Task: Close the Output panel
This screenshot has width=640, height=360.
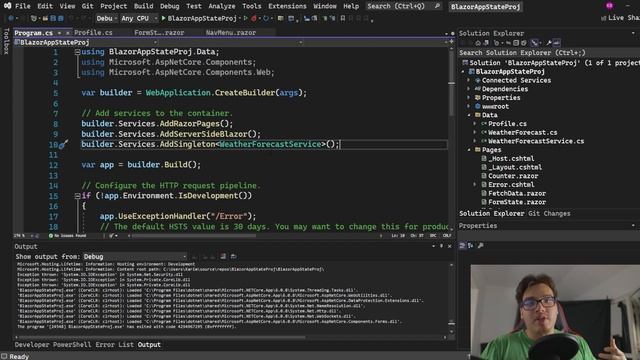Action: click(x=449, y=246)
